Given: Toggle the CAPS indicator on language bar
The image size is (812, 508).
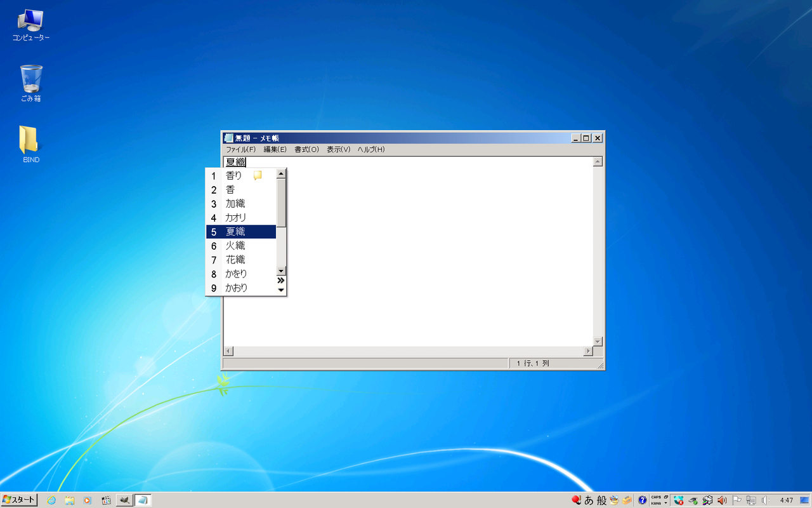Looking at the screenshot, I should tap(656, 497).
